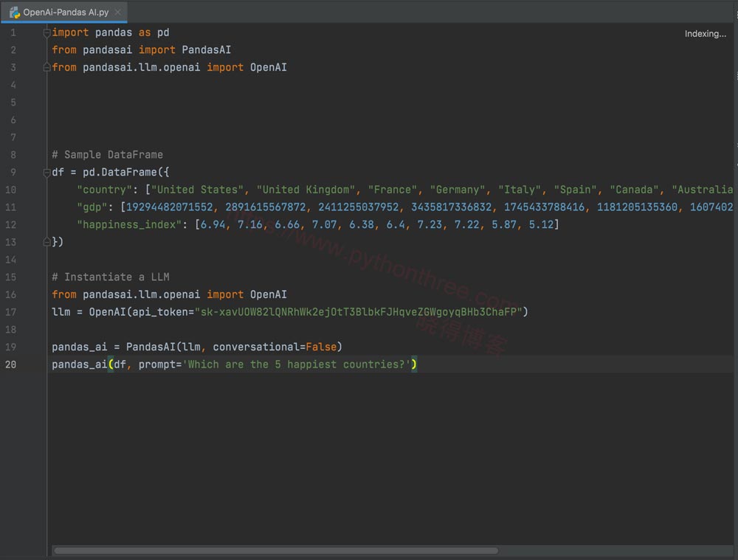
Task: Click 'conversational=False' on line 19
Action: pos(275,347)
